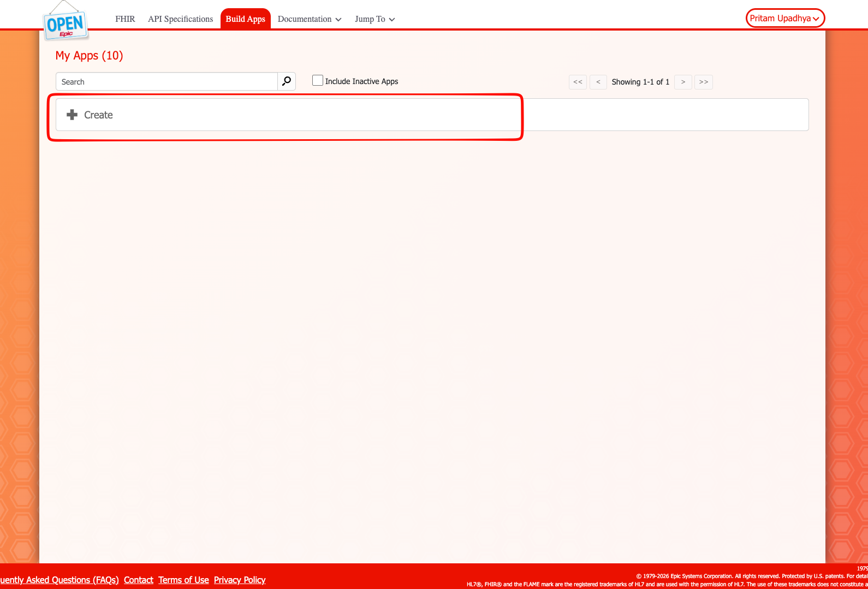Expand the Jump To dropdown menu
Screen dimensions: 868x589
[375, 19]
